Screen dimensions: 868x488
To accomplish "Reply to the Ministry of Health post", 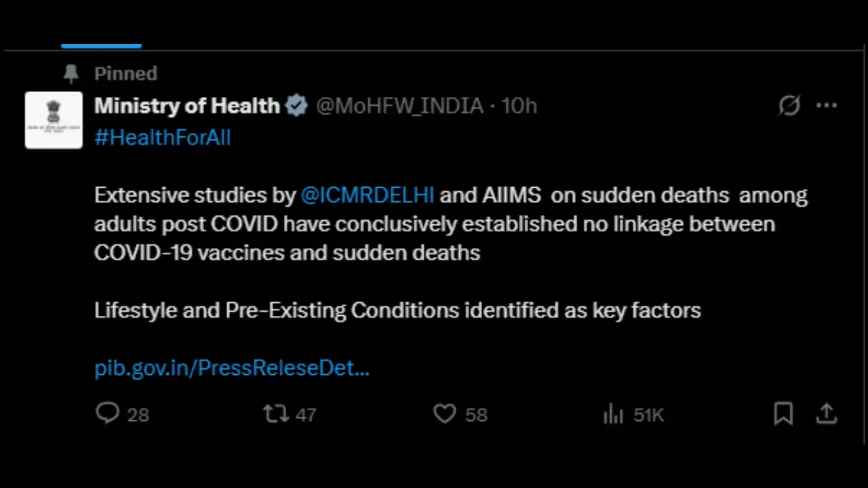I will 108,413.
